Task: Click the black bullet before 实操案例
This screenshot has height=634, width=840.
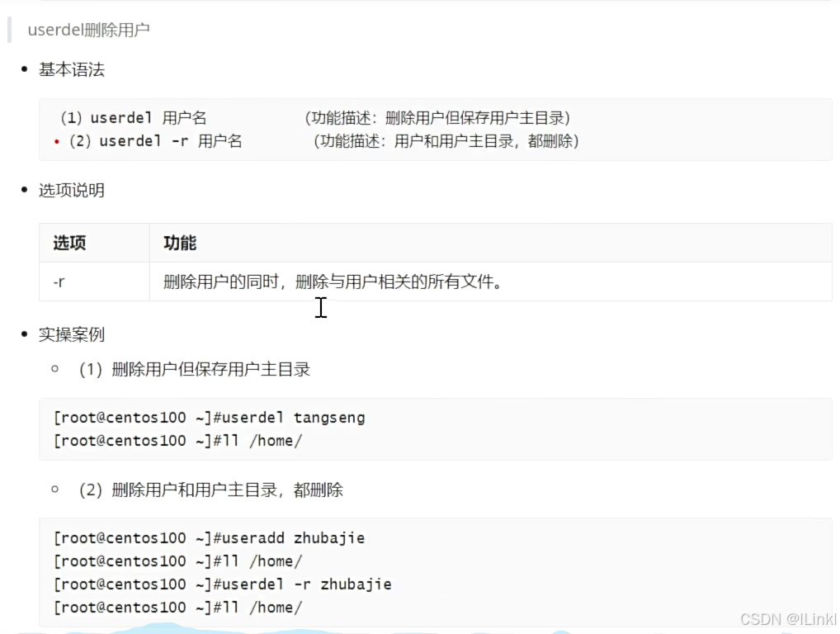Action: pos(23,334)
